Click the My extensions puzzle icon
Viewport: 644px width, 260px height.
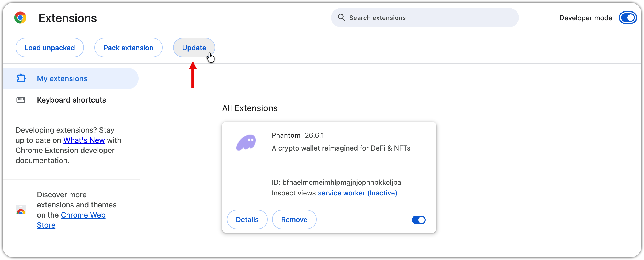[21, 78]
